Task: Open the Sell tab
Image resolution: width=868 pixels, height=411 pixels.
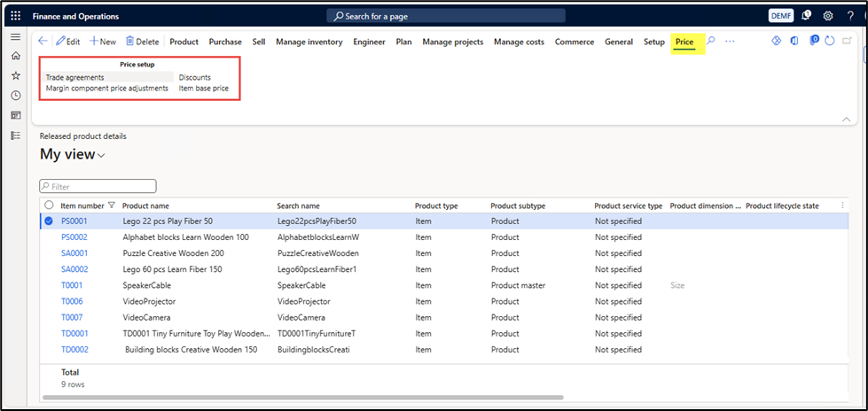Action: pyautogui.click(x=259, y=42)
